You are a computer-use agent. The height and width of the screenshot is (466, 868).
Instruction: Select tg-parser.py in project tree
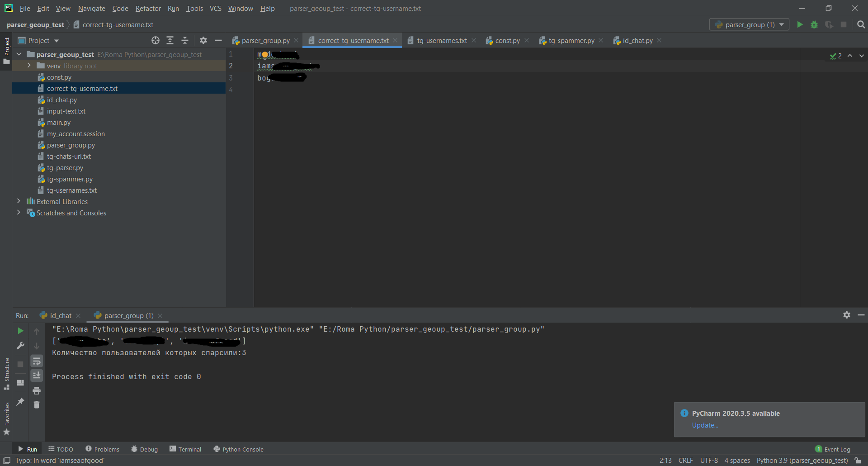pos(65,168)
